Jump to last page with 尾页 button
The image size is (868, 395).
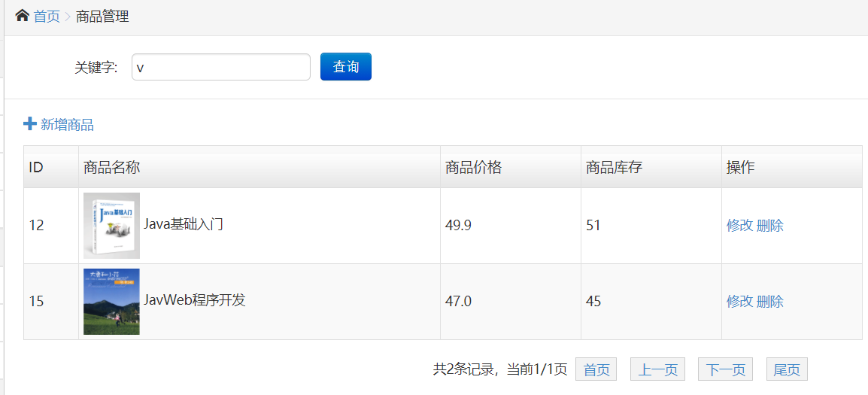[787, 369]
